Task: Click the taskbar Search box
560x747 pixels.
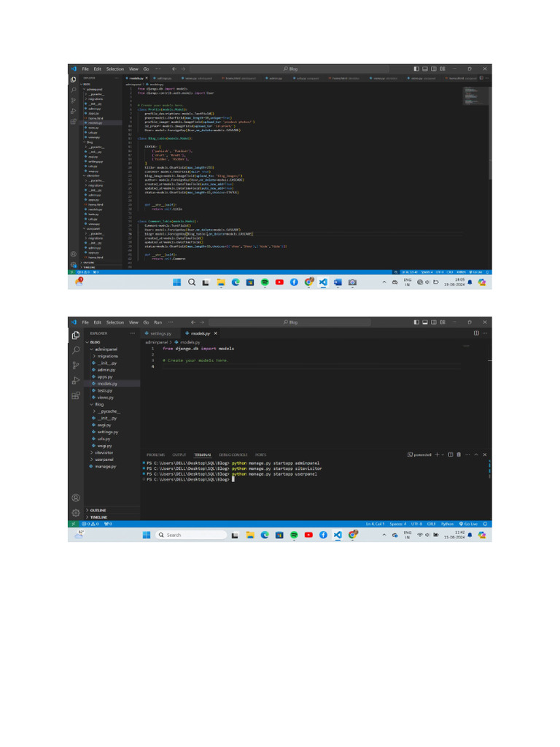Action: pos(192,535)
